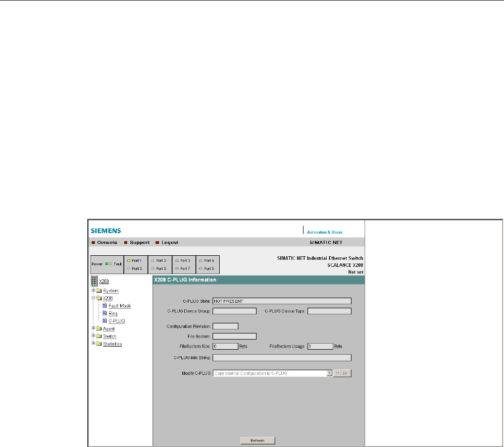Click the Port 2 status LED
Image resolution: width=504 pixels, height=447 pixels.
(x=153, y=260)
